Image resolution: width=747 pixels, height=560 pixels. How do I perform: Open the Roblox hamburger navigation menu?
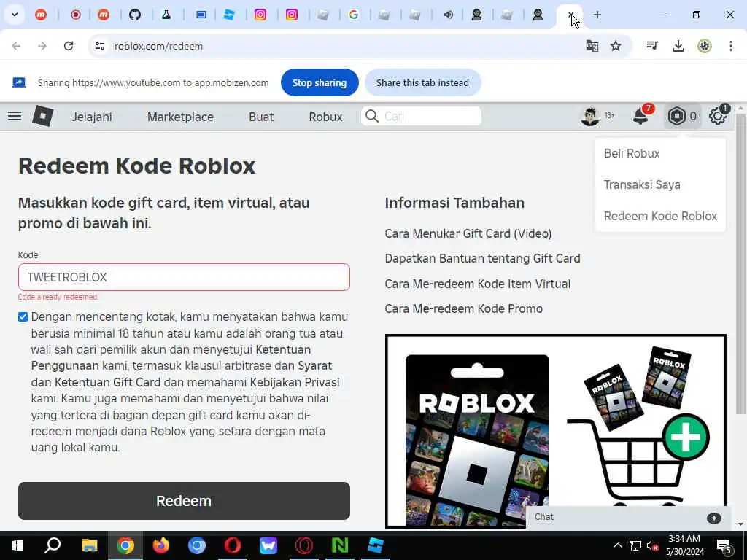(x=15, y=116)
